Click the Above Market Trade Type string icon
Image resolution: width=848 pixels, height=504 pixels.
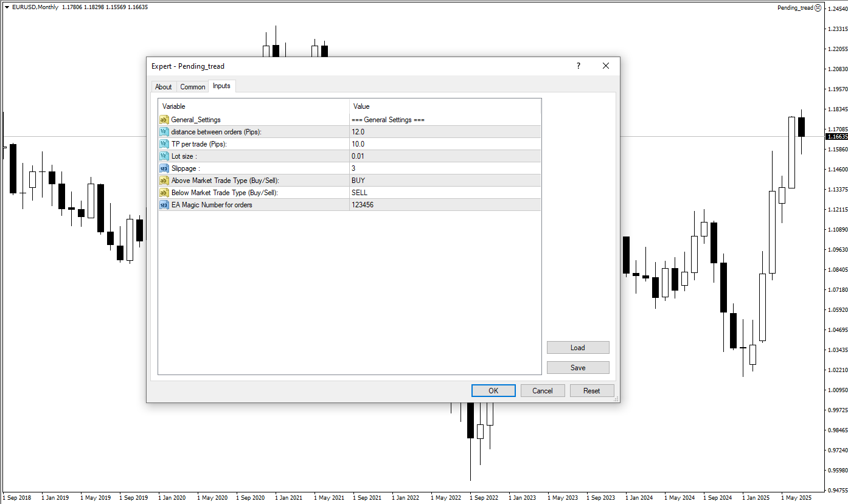click(x=164, y=181)
